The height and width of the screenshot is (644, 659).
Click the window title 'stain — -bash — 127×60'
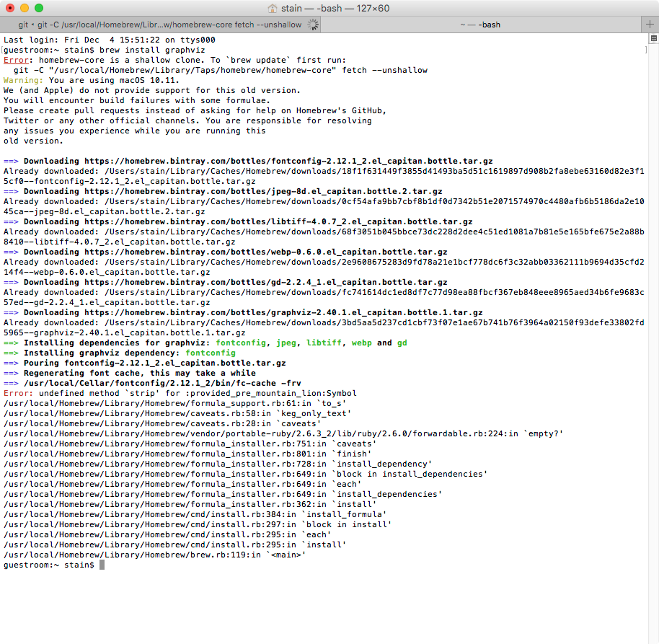(x=335, y=9)
